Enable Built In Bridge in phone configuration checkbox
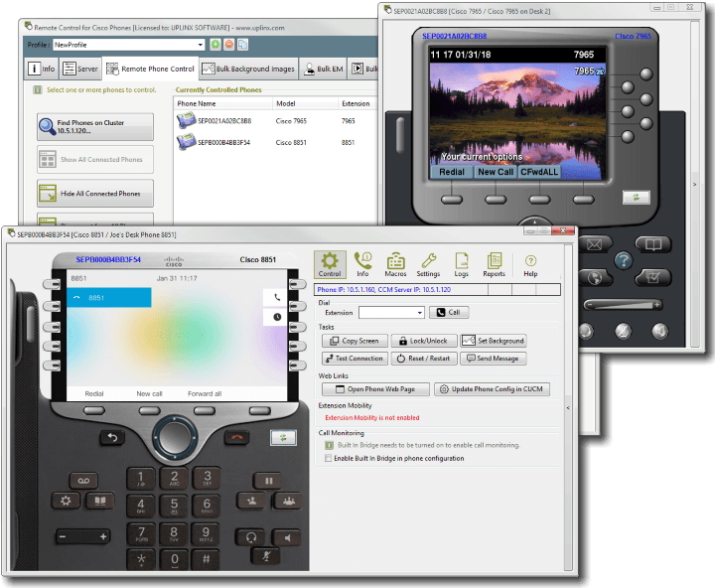Screen dimensions: 715x588 [328, 458]
